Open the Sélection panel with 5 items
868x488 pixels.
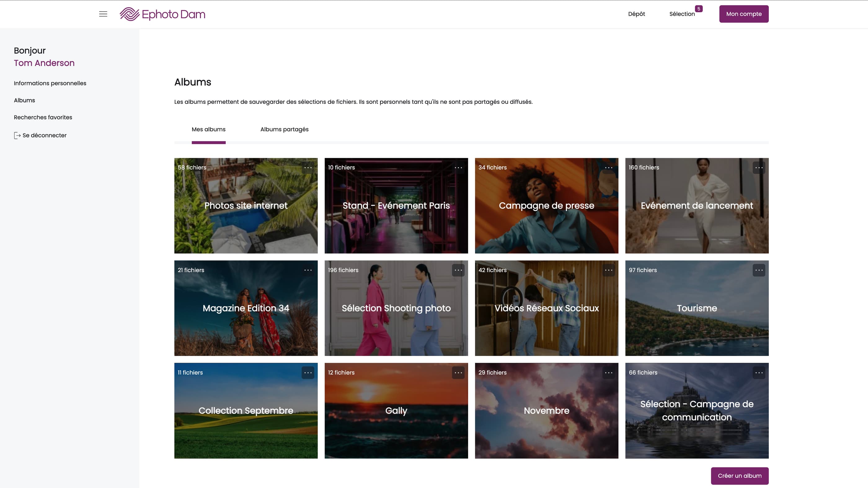[x=682, y=14]
